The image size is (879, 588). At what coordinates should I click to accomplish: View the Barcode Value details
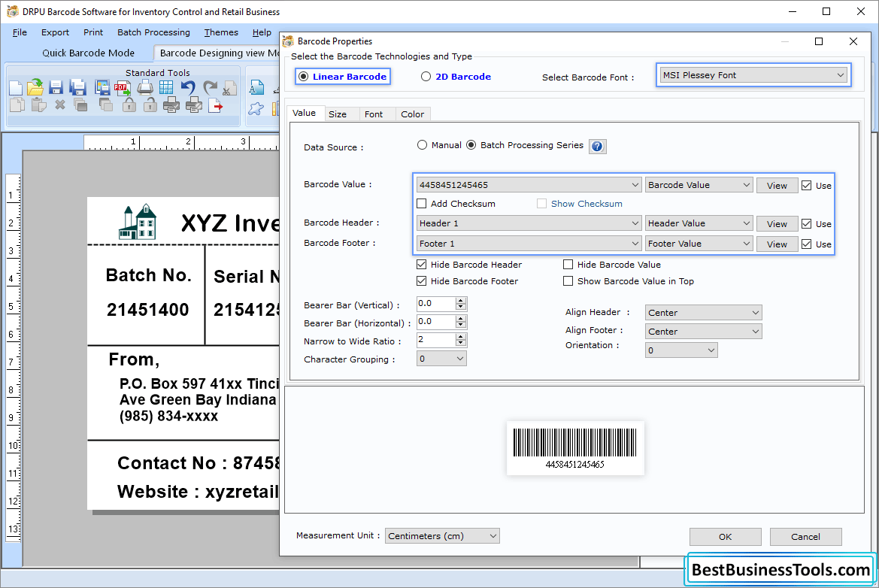click(777, 184)
